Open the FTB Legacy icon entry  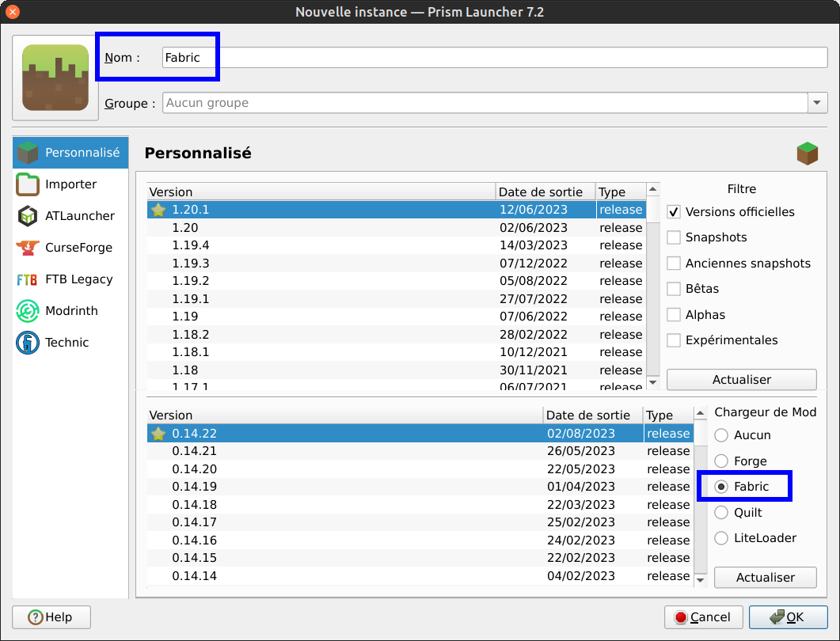(x=28, y=279)
